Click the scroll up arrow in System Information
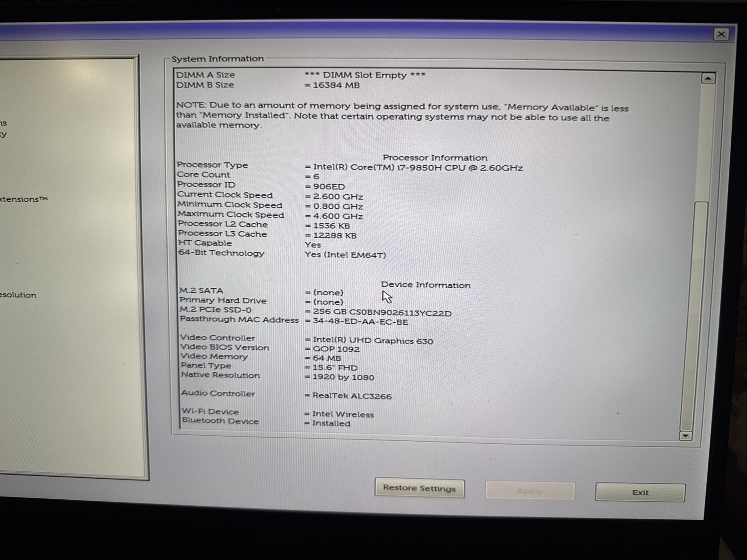 (x=708, y=78)
